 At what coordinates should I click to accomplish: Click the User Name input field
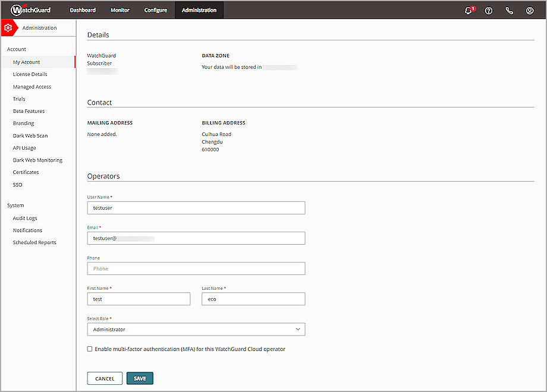[196, 208]
